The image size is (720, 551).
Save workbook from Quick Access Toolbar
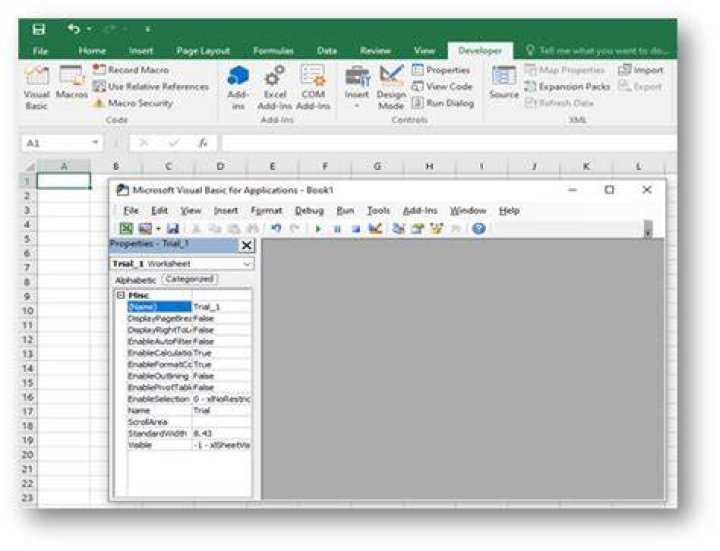[39, 29]
